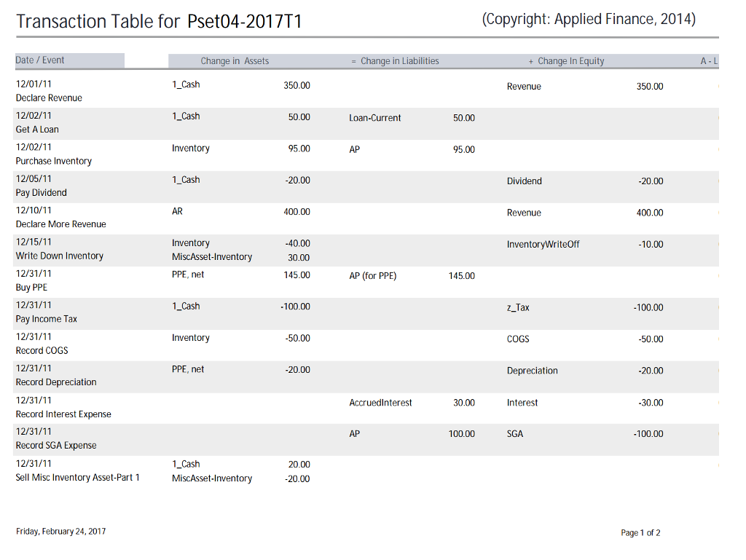Click the Page 1 of 2 footer
Image resolution: width=746 pixels, height=560 pixels.
tap(640, 533)
